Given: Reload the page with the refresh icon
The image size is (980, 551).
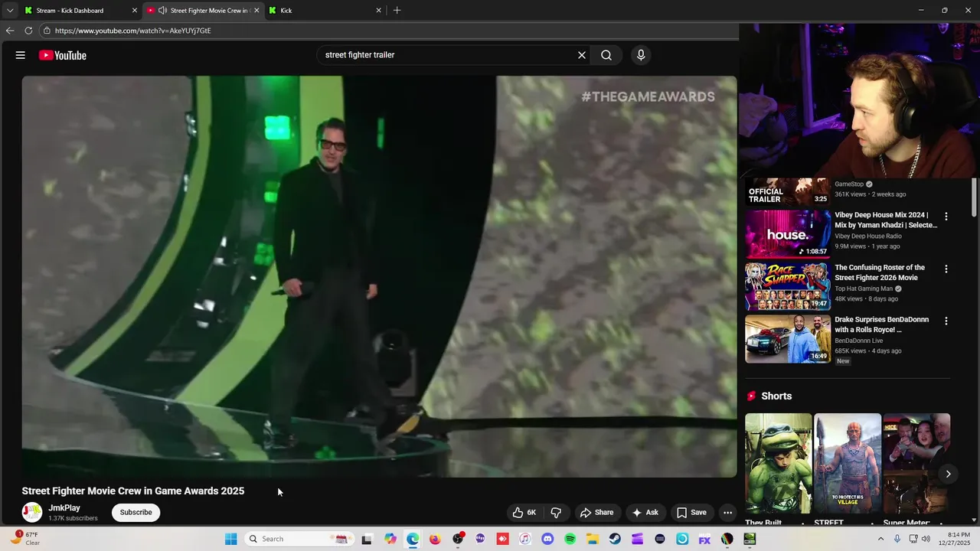Looking at the screenshot, I should point(28,31).
